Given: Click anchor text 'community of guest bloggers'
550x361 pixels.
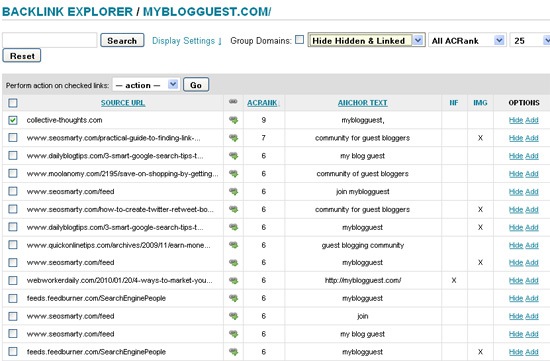Looking at the screenshot, I should pos(362,174).
